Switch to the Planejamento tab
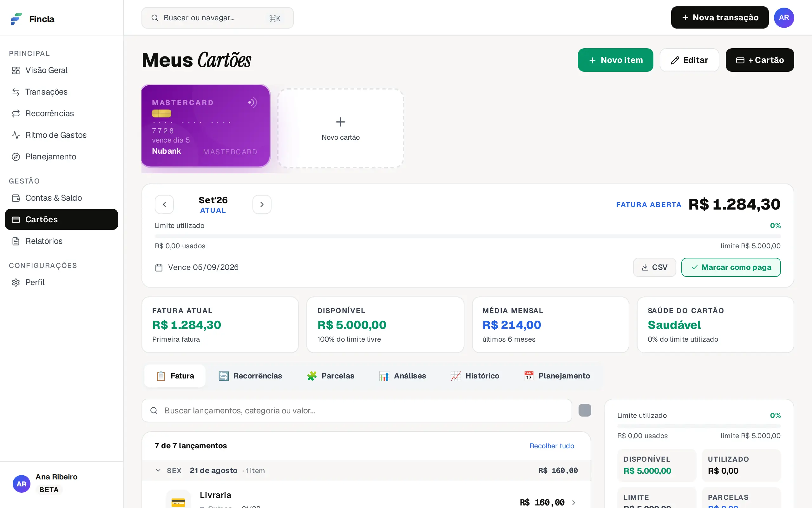This screenshot has width=812, height=508. (557, 376)
